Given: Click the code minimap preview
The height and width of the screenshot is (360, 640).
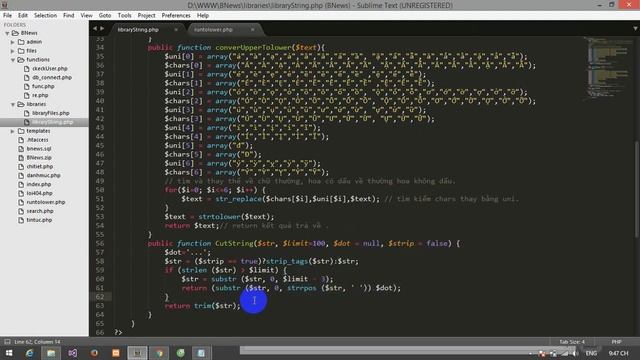Looking at the screenshot, I should [x=607, y=69].
